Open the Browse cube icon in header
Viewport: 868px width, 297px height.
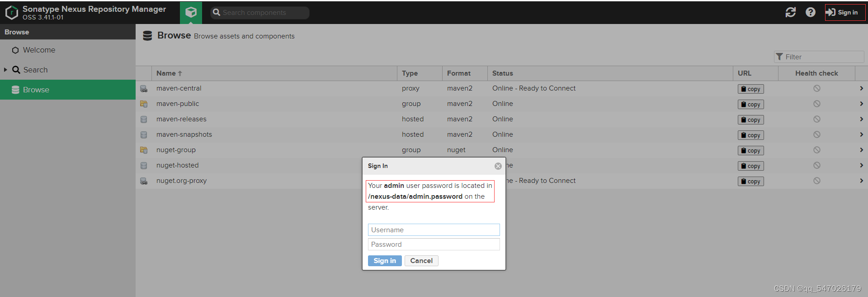point(191,13)
